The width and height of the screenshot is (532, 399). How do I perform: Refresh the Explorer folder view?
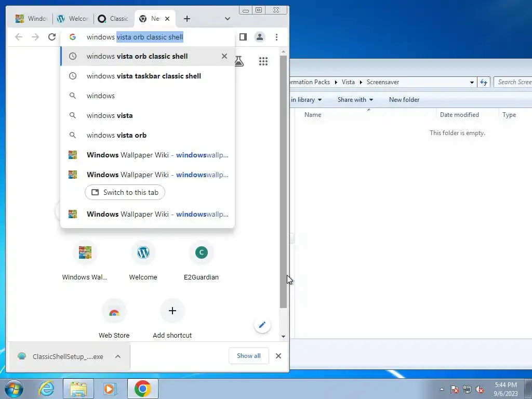click(x=484, y=82)
